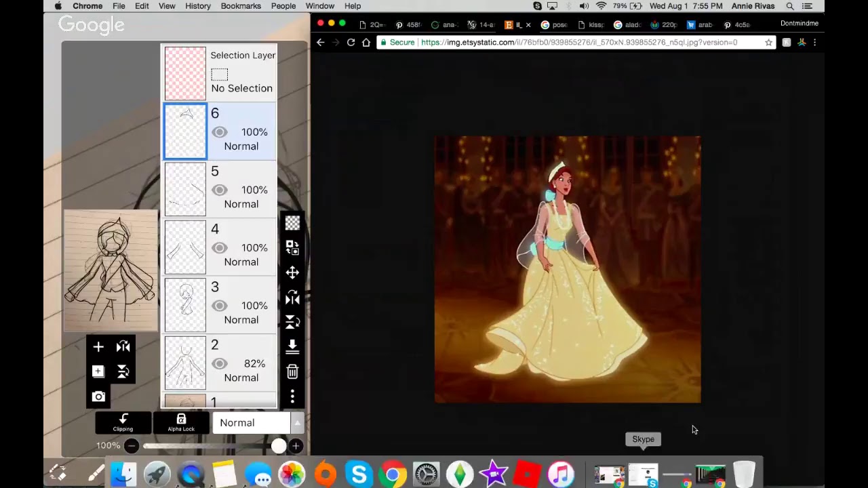Open the three-dot overflow menu
This screenshot has width=868, height=488.
(x=292, y=396)
